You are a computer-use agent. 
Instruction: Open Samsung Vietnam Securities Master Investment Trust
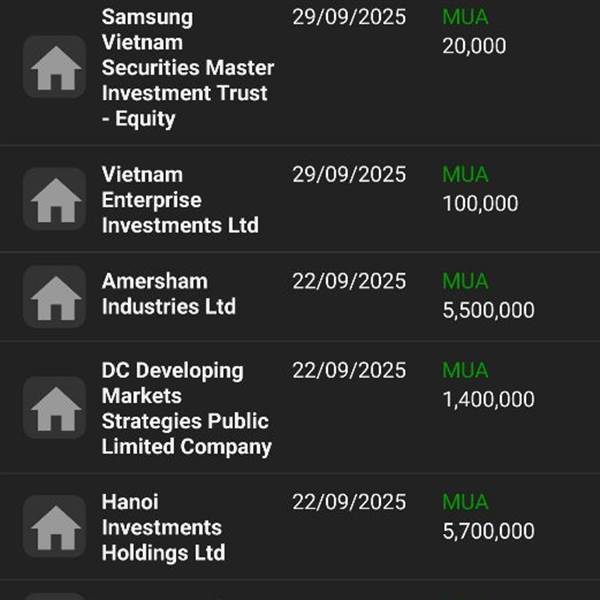pos(188,68)
